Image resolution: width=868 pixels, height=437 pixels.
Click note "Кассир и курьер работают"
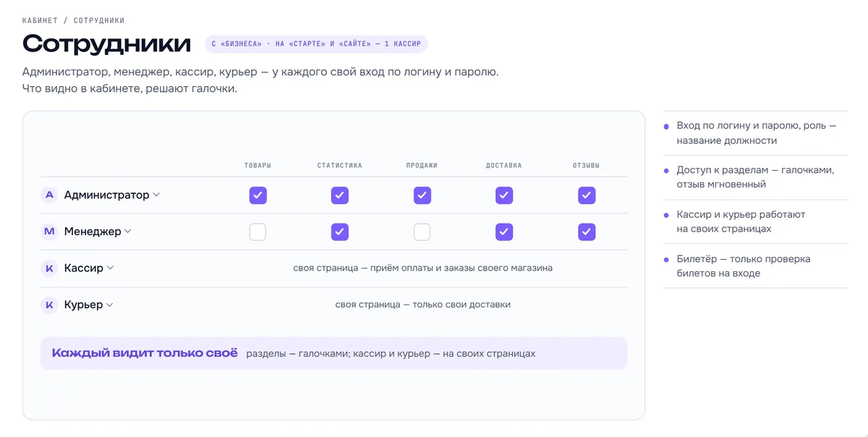pyautogui.click(x=741, y=221)
